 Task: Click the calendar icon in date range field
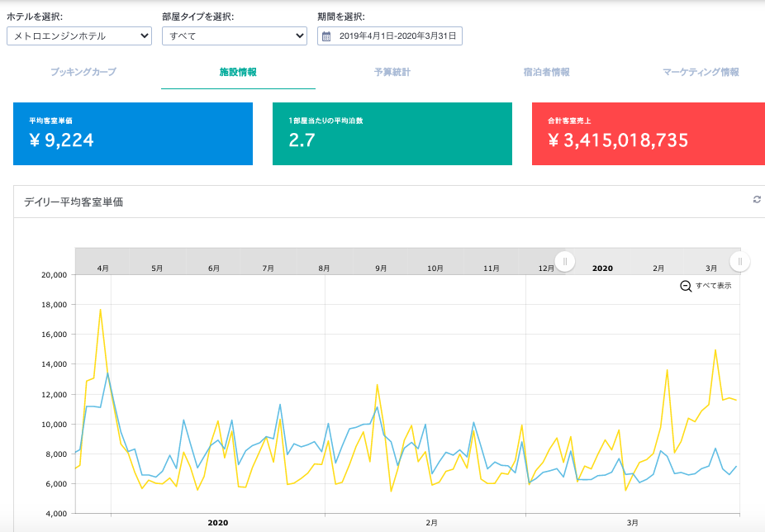coord(326,36)
